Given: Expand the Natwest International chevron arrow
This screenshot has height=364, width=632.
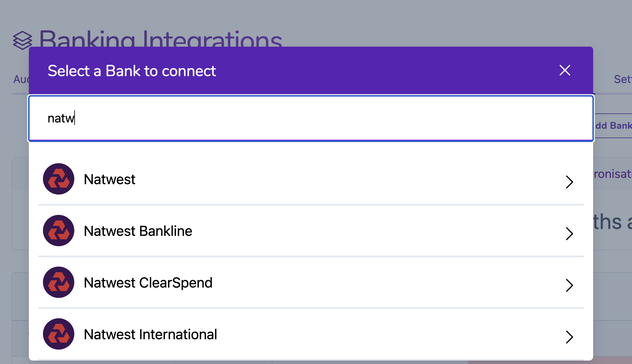Looking at the screenshot, I should [569, 337].
